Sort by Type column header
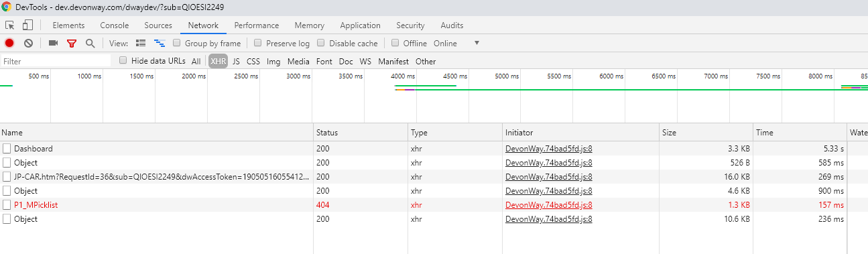Viewport: 868px width, 254px height. (x=455, y=133)
